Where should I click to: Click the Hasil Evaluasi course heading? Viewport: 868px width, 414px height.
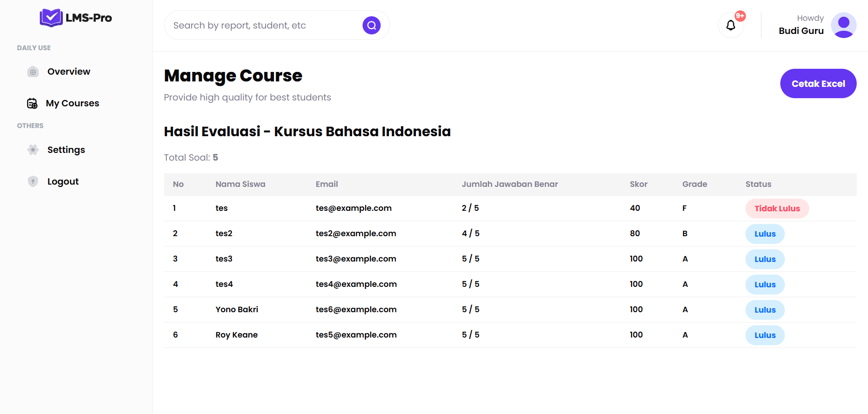[307, 131]
